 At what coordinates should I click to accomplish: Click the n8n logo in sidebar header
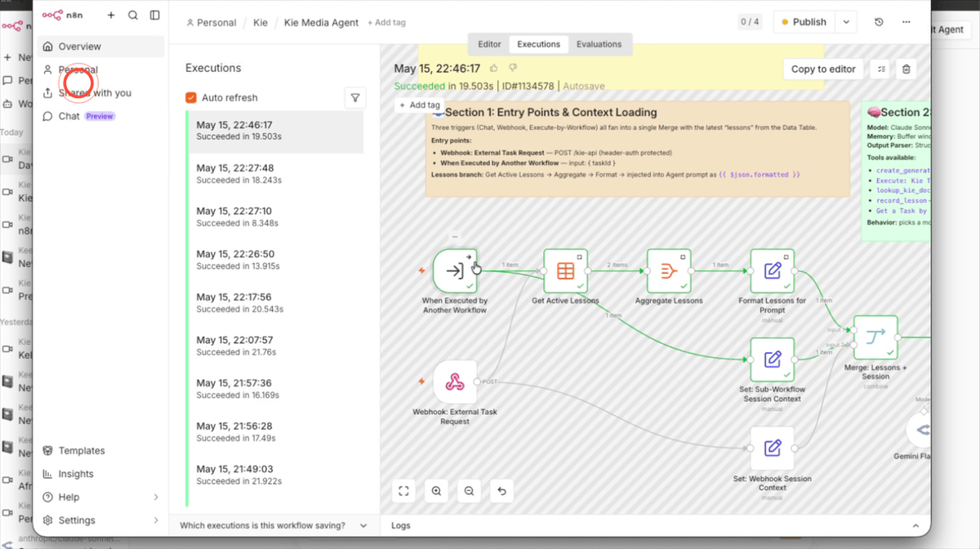tap(63, 15)
